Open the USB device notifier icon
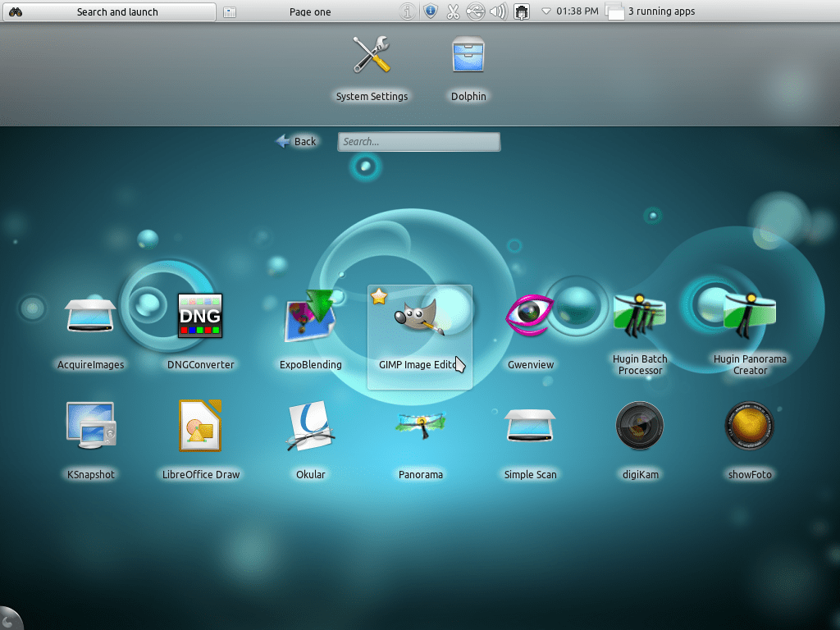Screen dimensions: 840x630 (x=476, y=11)
